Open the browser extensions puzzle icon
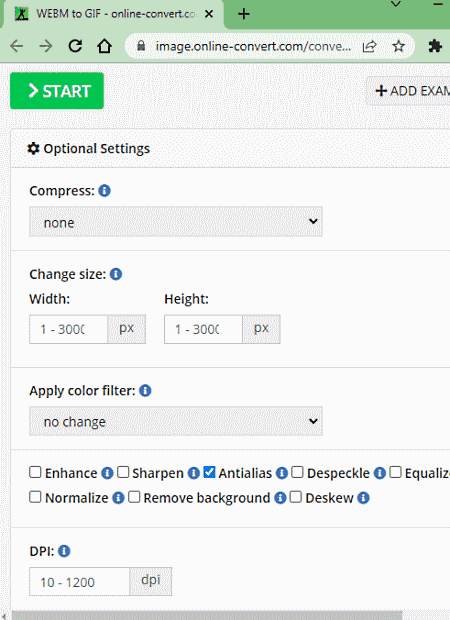Viewport: 450px width, 620px height. coord(435,46)
